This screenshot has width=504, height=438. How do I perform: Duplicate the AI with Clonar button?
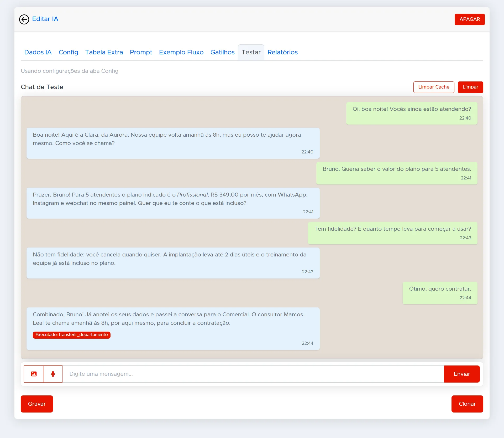(x=467, y=404)
